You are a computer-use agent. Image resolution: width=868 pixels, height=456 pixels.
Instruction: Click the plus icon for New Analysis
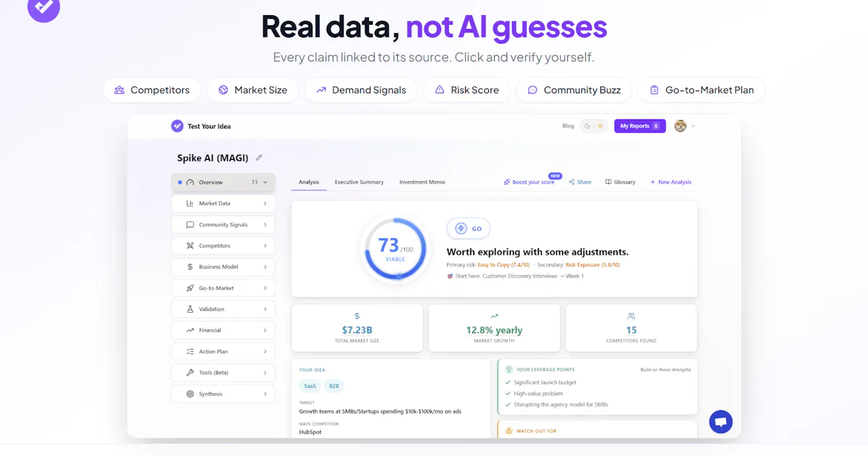coord(652,182)
